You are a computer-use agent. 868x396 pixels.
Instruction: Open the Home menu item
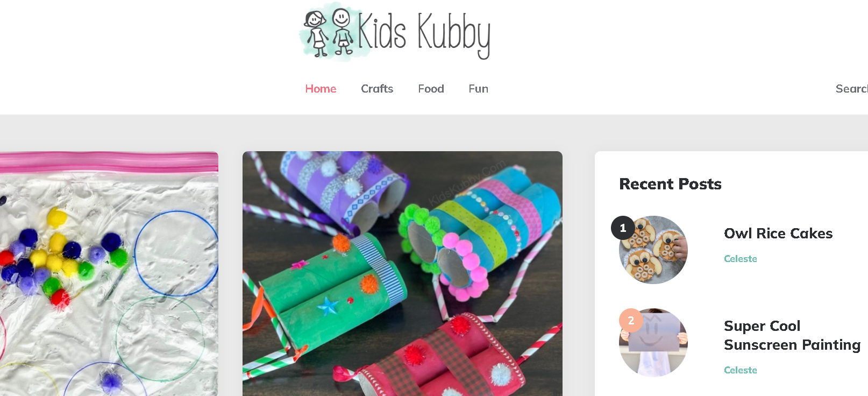321,89
